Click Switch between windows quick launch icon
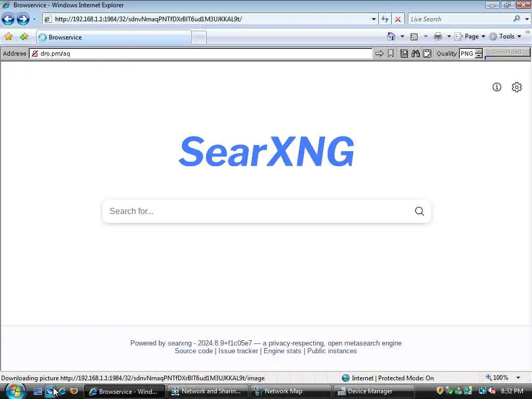 [50, 391]
